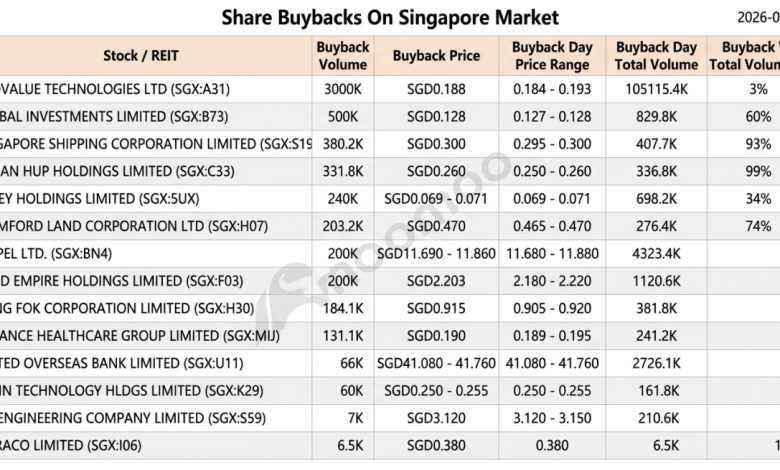Click the 241.2K total volume cell
Screen dimensions: 780x470
click(x=656, y=336)
